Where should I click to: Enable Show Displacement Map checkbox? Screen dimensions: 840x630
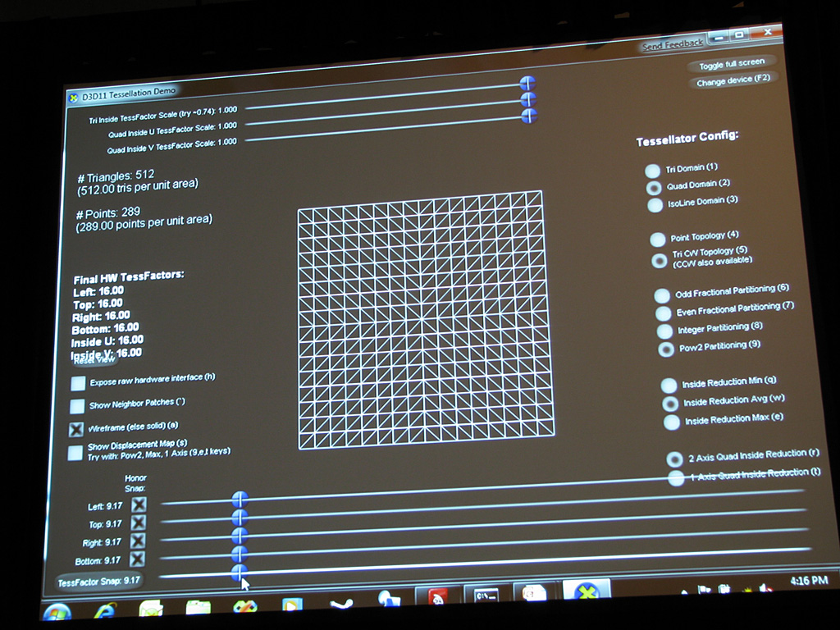pyautogui.click(x=75, y=453)
